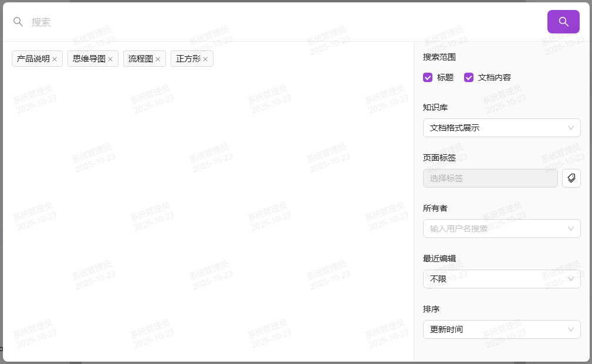Screen dimensions: 592x364
Task: Remove the 产品说明 tag
Action: tap(55, 59)
